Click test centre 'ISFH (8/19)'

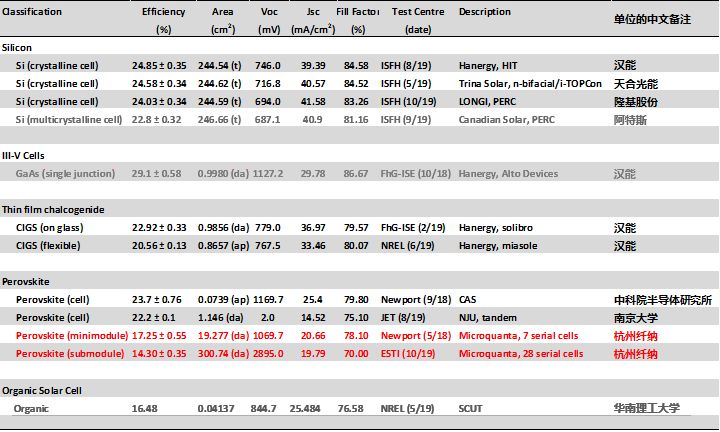coord(406,66)
